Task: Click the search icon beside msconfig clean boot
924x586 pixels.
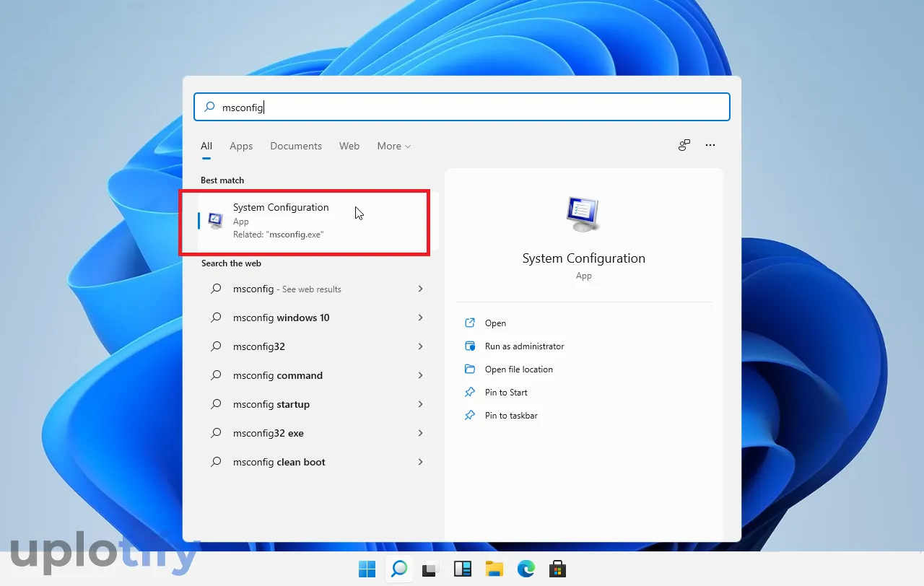Action: tap(216, 462)
